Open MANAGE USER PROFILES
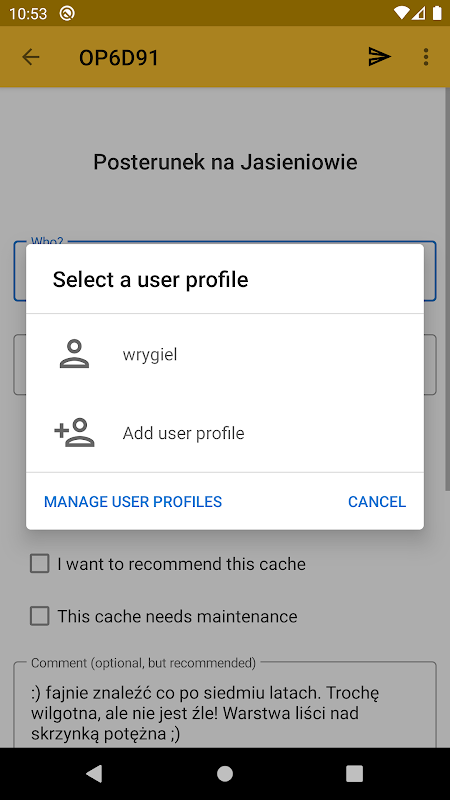 tap(133, 502)
